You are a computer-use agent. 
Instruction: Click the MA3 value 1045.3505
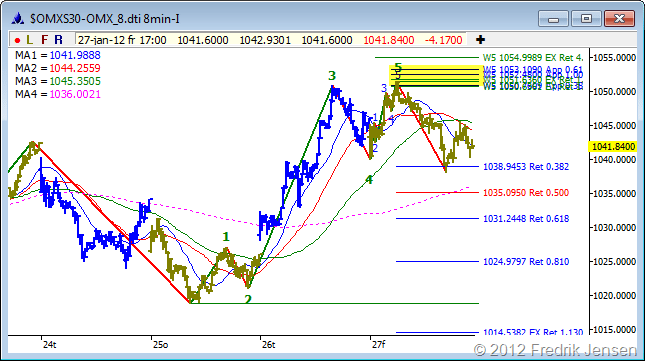point(75,81)
